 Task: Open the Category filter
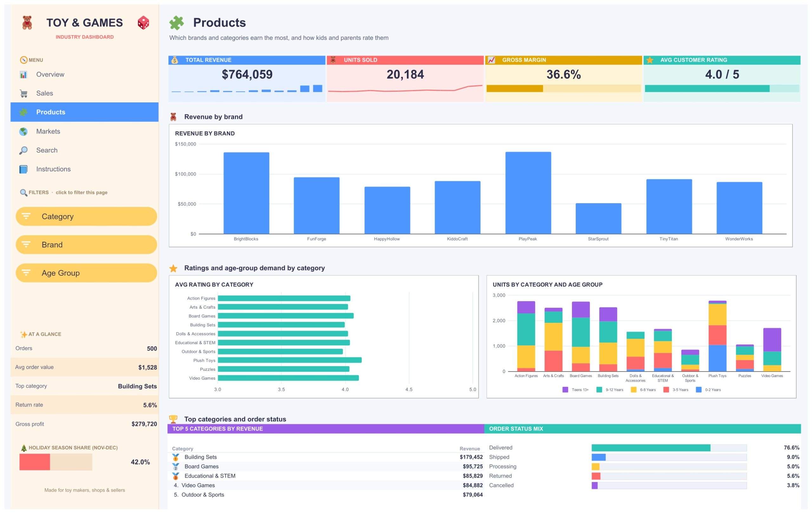(x=86, y=216)
